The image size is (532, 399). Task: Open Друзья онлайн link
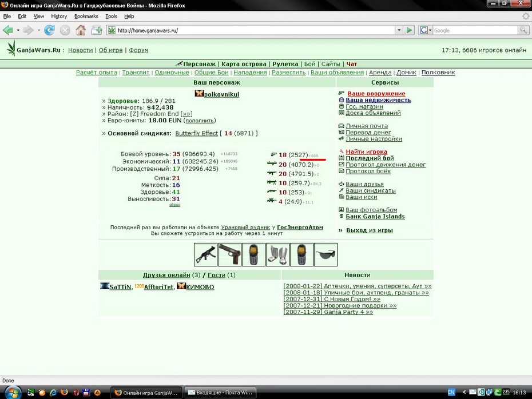coord(166,275)
